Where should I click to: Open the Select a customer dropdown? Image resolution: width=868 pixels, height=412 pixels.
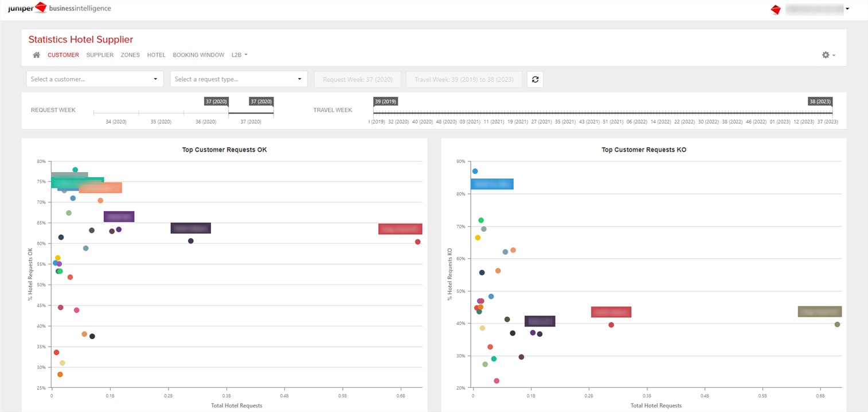[x=95, y=79]
